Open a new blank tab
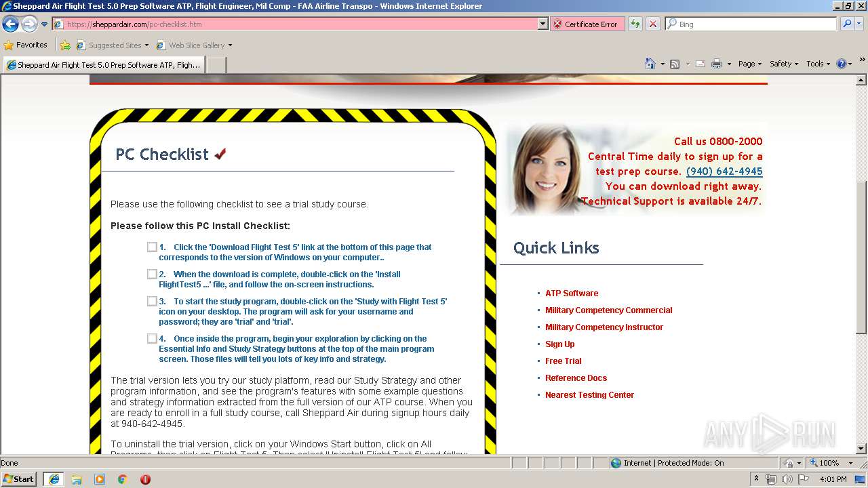The width and height of the screenshot is (868, 488). (x=216, y=65)
